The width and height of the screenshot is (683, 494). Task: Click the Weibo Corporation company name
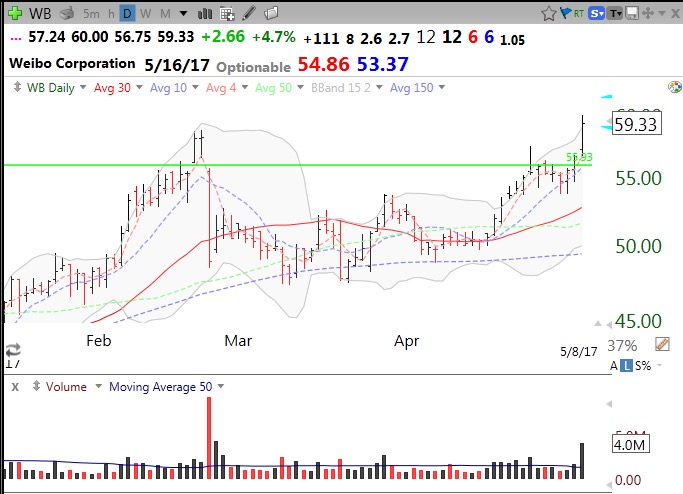click(72, 63)
